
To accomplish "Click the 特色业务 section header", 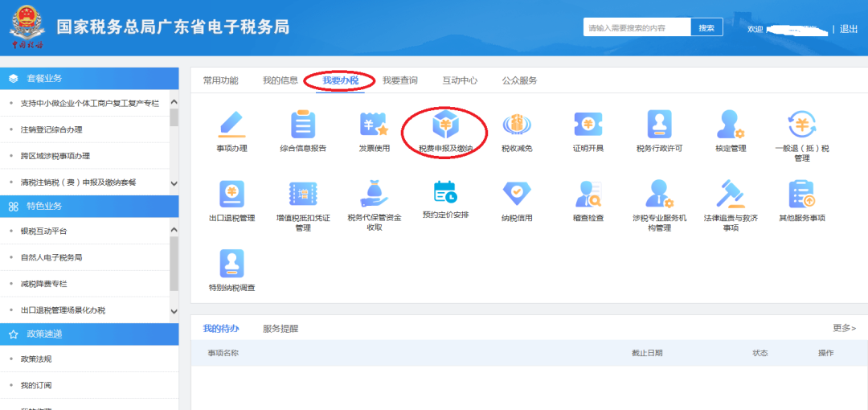I will (x=89, y=206).
